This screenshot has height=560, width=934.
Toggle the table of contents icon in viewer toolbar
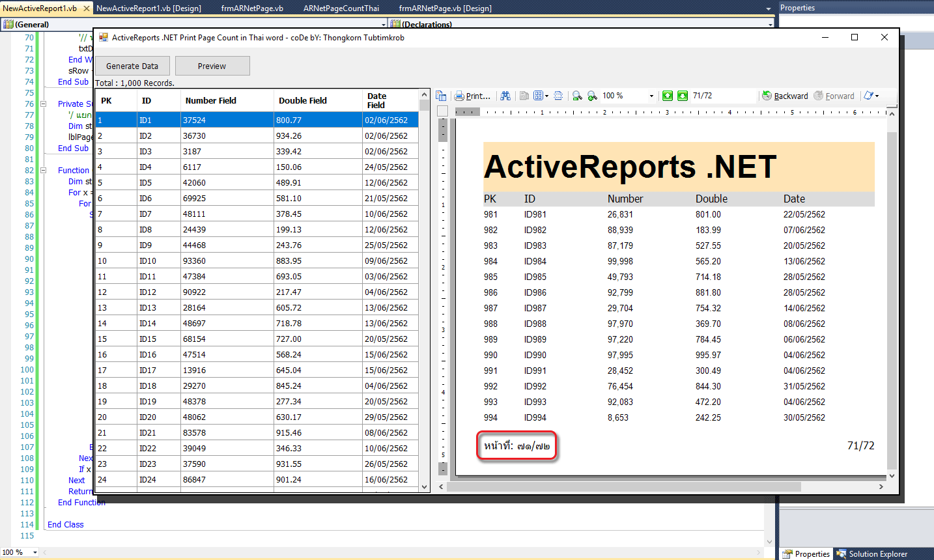coord(441,96)
